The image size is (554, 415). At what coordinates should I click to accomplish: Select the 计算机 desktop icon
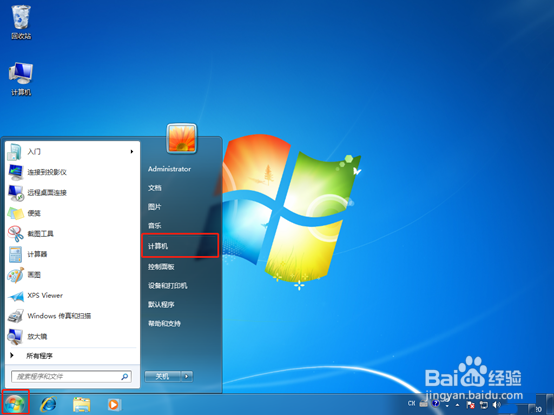coord(21,79)
